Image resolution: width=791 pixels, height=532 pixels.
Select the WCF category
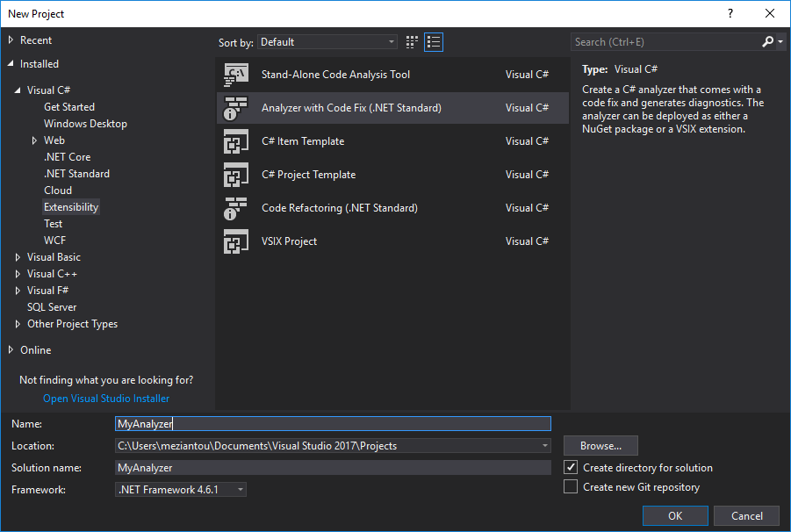(x=54, y=240)
